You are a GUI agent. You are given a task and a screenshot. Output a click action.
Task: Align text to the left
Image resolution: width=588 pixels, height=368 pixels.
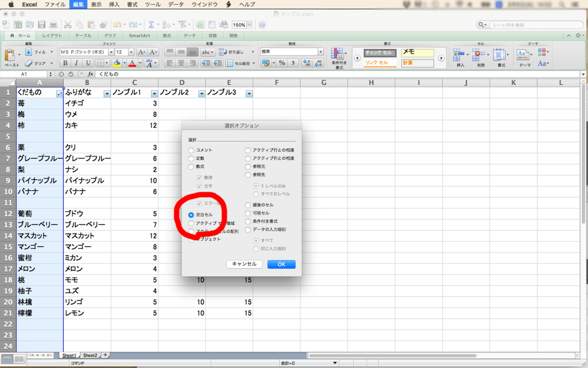(x=169, y=63)
